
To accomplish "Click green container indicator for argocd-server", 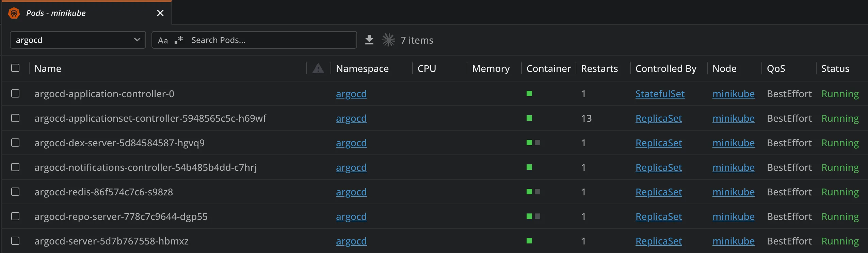I will pyautogui.click(x=529, y=241).
